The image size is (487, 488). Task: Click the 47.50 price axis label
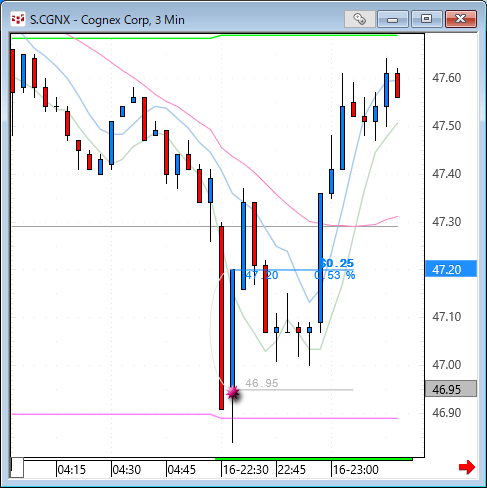coord(446,126)
